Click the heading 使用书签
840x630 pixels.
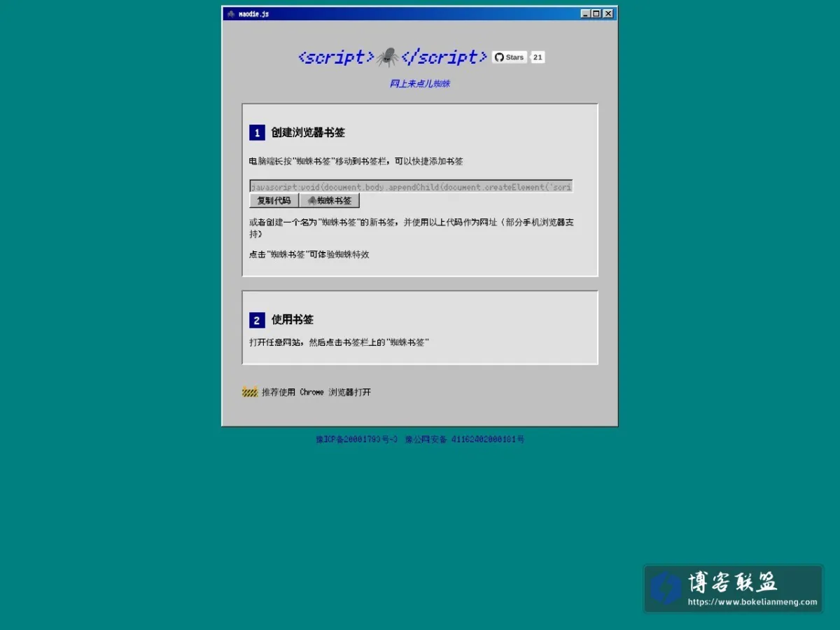tap(293, 320)
